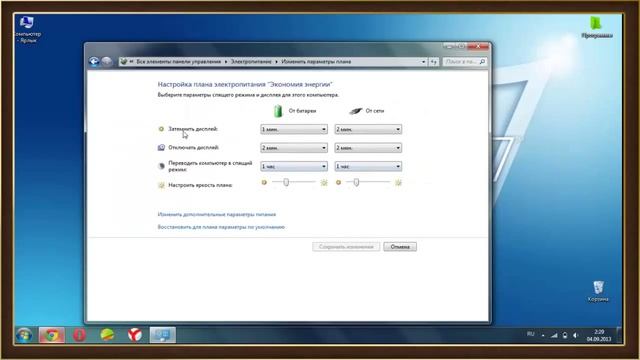Open sleep mode dropdown for plugged in
This screenshot has height=360, width=640.
368,167
